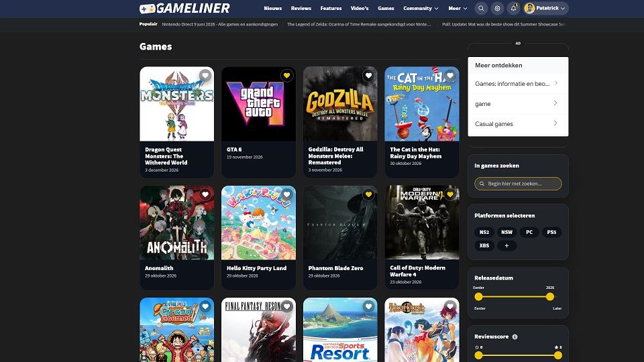Open the 'game' ad link chevron
Screen dimensions: 644x362
click(x=555, y=103)
